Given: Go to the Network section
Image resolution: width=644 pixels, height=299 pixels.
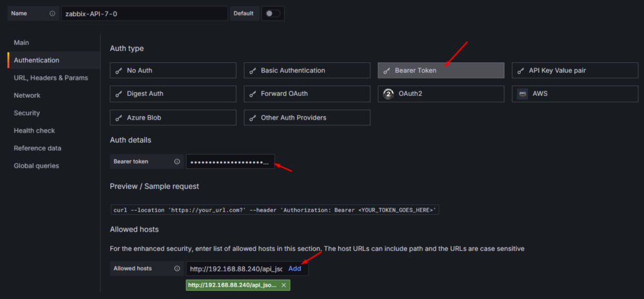Looking at the screenshot, I should (27, 95).
